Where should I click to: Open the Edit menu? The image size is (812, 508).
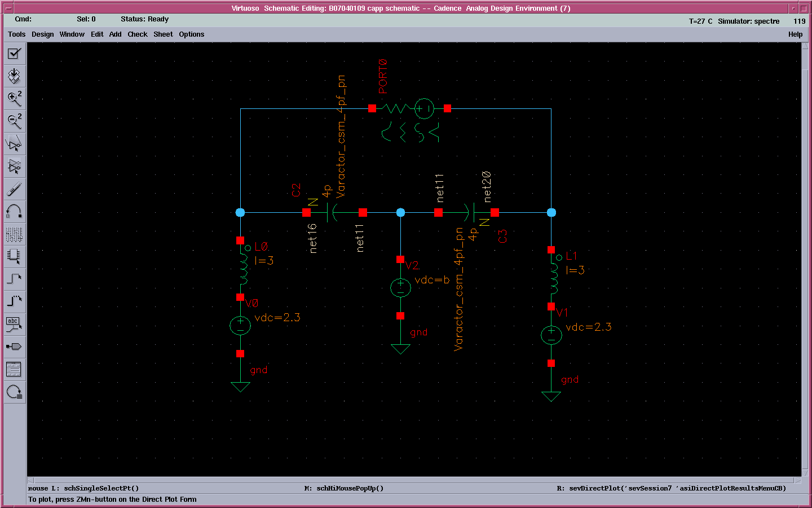click(97, 34)
